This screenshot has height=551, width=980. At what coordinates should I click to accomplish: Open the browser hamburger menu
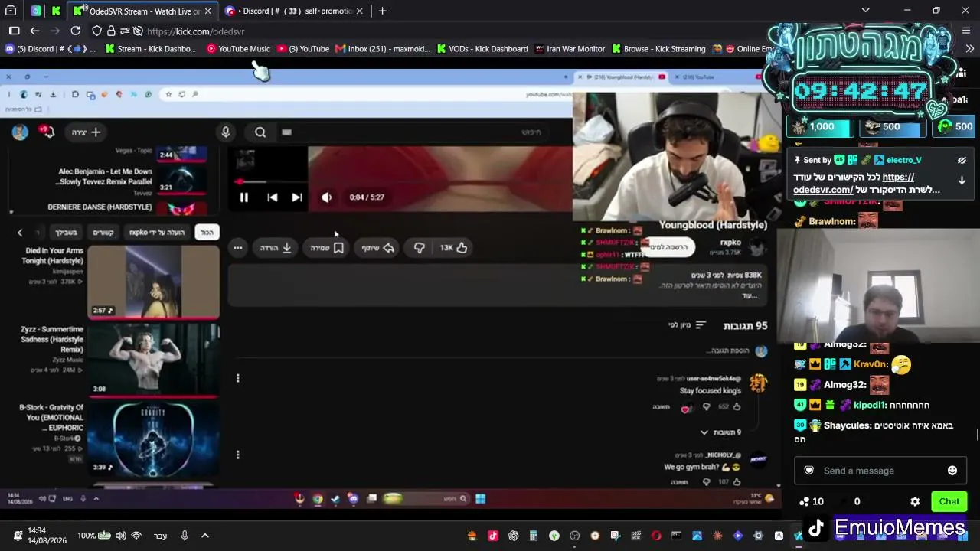pyautogui.click(x=966, y=31)
